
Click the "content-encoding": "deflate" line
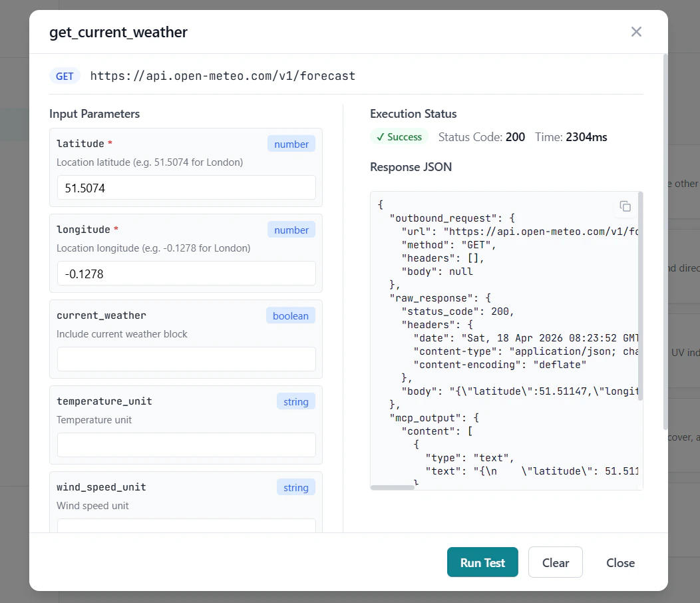(500, 365)
